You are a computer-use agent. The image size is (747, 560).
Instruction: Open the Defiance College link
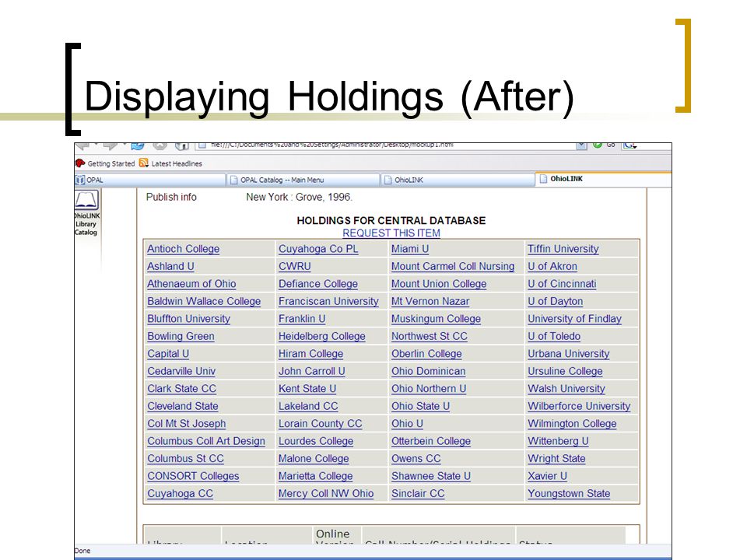(318, 284)
